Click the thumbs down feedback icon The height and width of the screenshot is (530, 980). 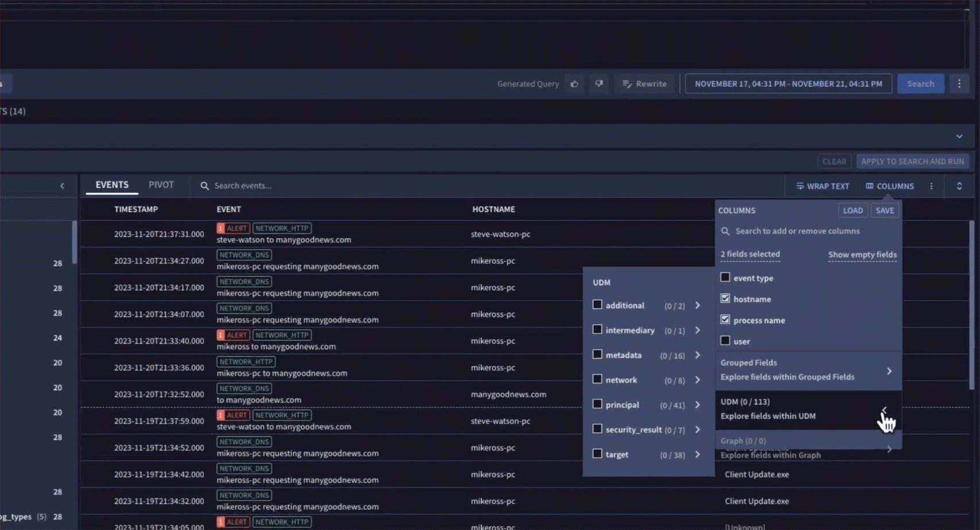pos(599,84)
